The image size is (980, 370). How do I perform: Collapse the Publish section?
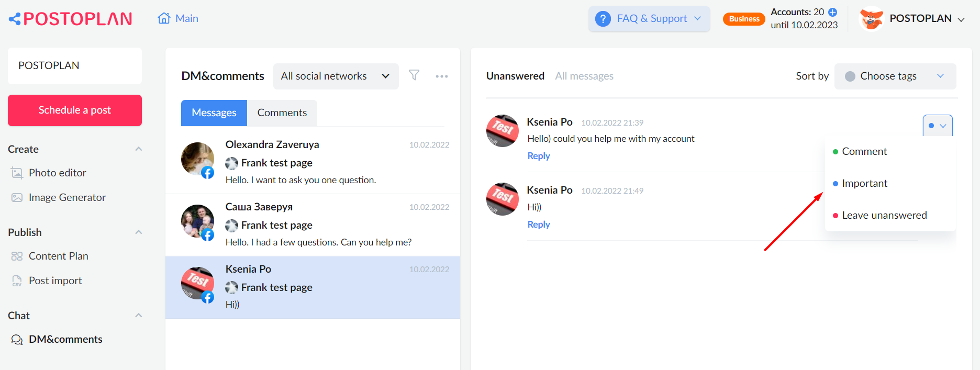(139, 232)
